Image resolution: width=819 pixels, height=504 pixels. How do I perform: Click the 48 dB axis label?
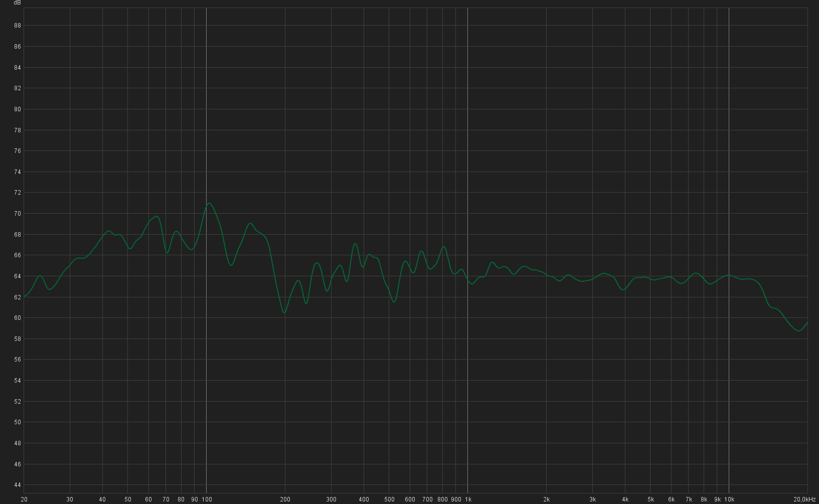(x=18, y=443)
